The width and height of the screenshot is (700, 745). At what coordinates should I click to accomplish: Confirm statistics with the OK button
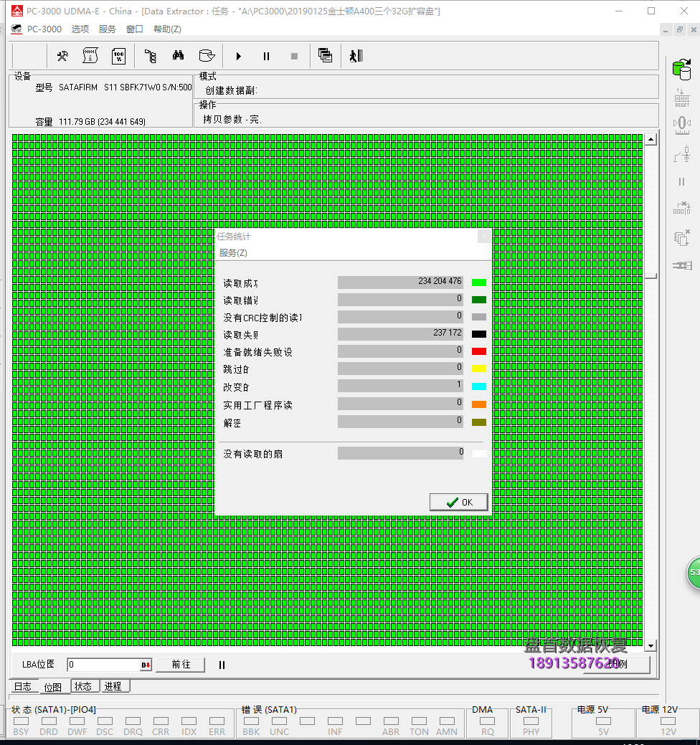[458, 501]
